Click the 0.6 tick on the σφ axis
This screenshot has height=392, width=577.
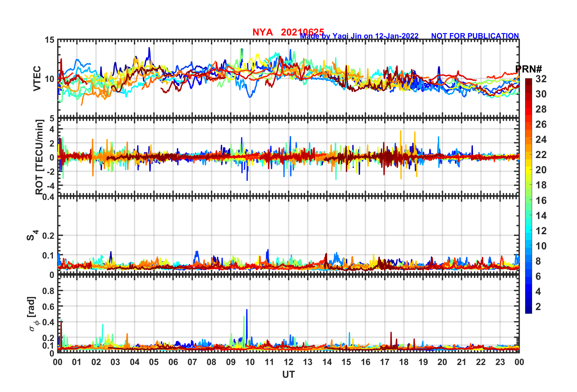coord(49,307)
